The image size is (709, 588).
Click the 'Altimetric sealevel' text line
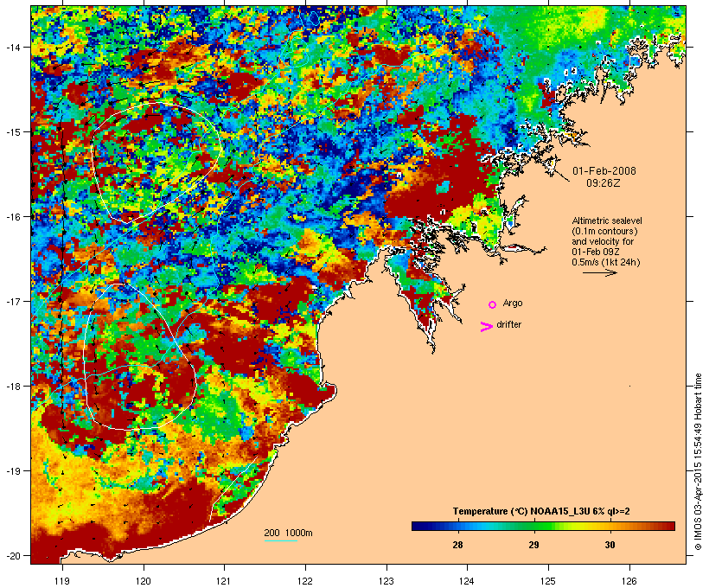pyautogui.click(x=607, y=220)
